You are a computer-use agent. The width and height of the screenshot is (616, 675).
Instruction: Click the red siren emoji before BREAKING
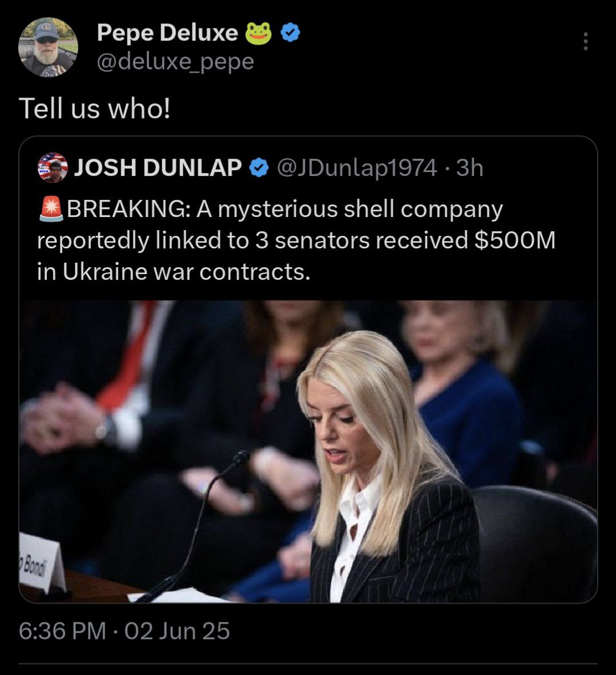51,210
